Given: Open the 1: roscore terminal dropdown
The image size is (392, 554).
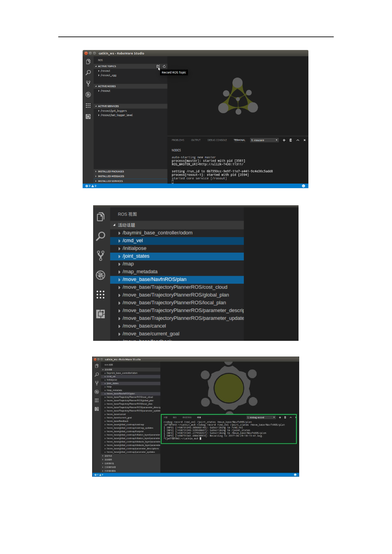Looking at the screenshot, I should pyautogui.click(x=264, y=140).
